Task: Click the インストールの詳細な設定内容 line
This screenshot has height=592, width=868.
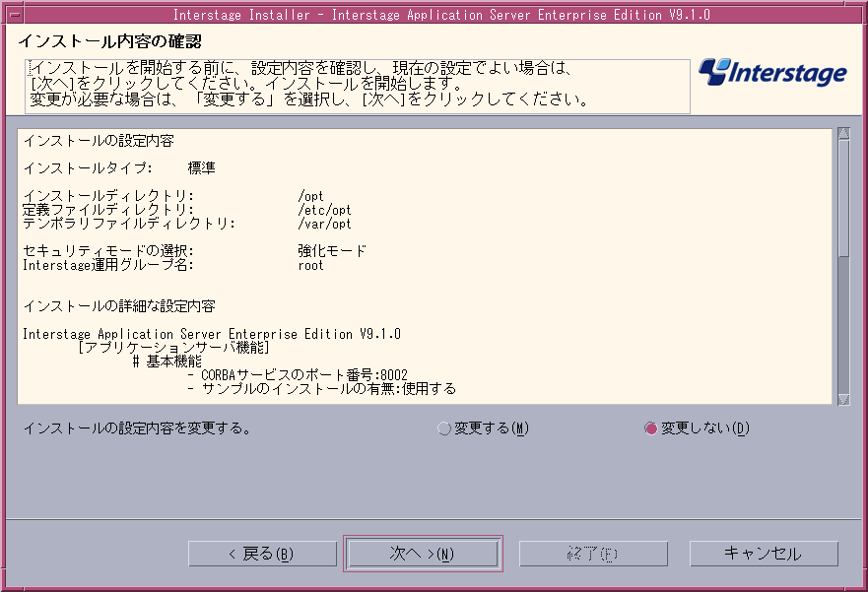Action: point(119,306)
